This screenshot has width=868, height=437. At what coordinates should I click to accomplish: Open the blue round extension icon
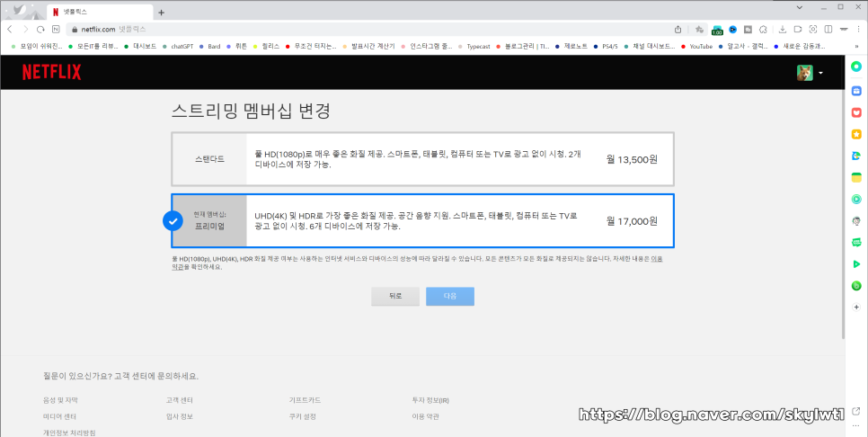click(x=733, y=30)
